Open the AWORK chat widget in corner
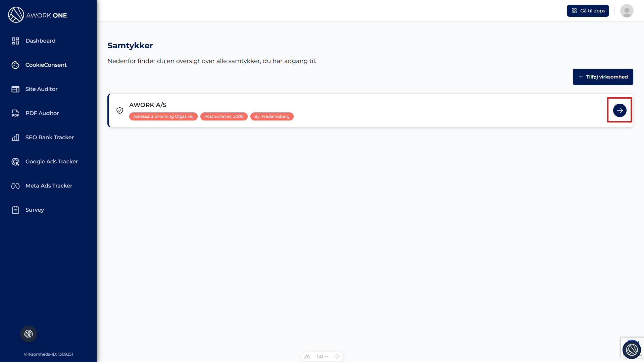 [x=632, y=350]
